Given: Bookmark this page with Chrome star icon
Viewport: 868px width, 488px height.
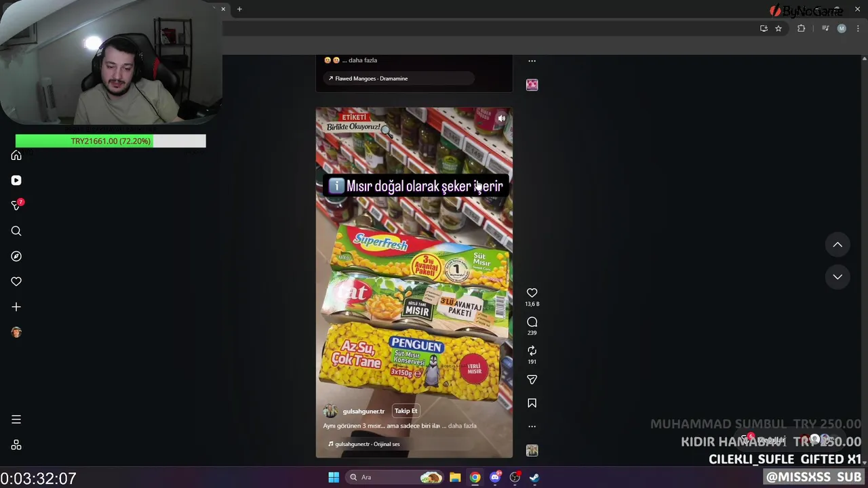Looking at the screenshot, I should click(778, 28).
